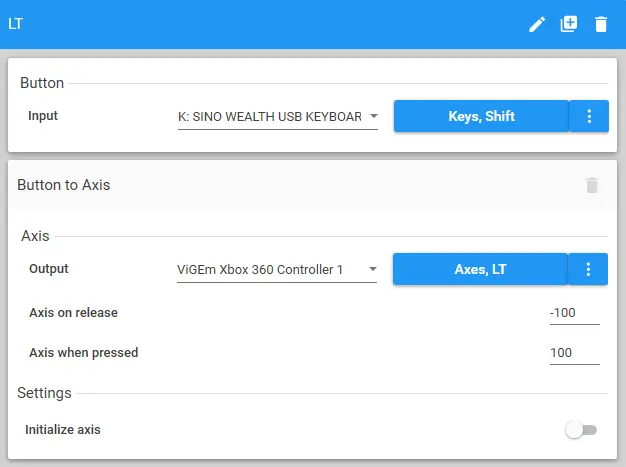Duplicate the LT mapping with copy icon
Viewport: 626px width, 467px height.
point(569,24)
